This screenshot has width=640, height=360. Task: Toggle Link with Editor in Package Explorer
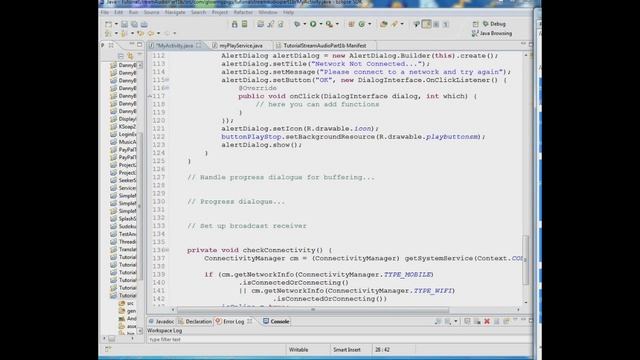130,56
